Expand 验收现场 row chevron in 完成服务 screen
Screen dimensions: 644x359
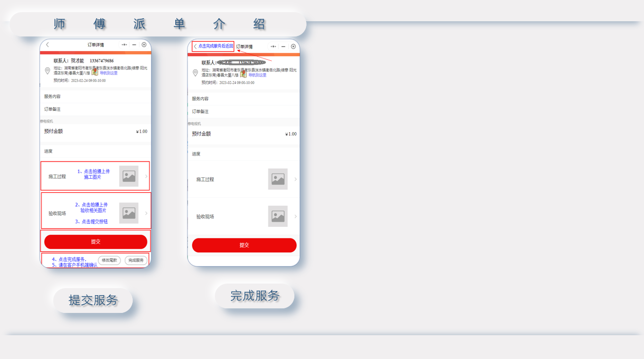[296, 216]
